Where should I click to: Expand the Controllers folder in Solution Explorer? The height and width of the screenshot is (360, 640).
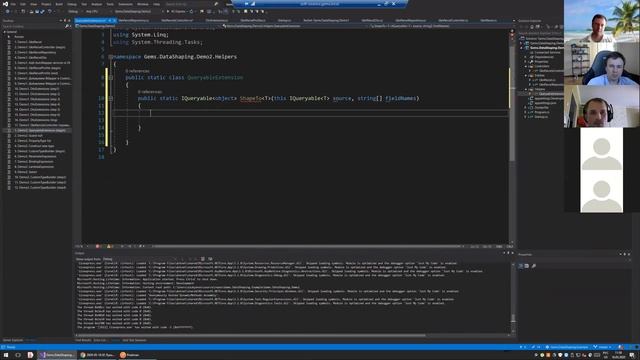[x=526, y=66]
